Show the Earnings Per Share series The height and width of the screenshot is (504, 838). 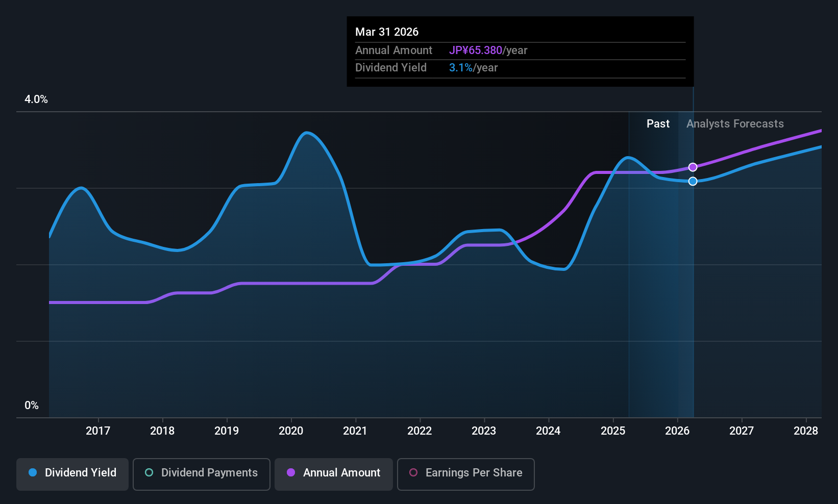465,474
